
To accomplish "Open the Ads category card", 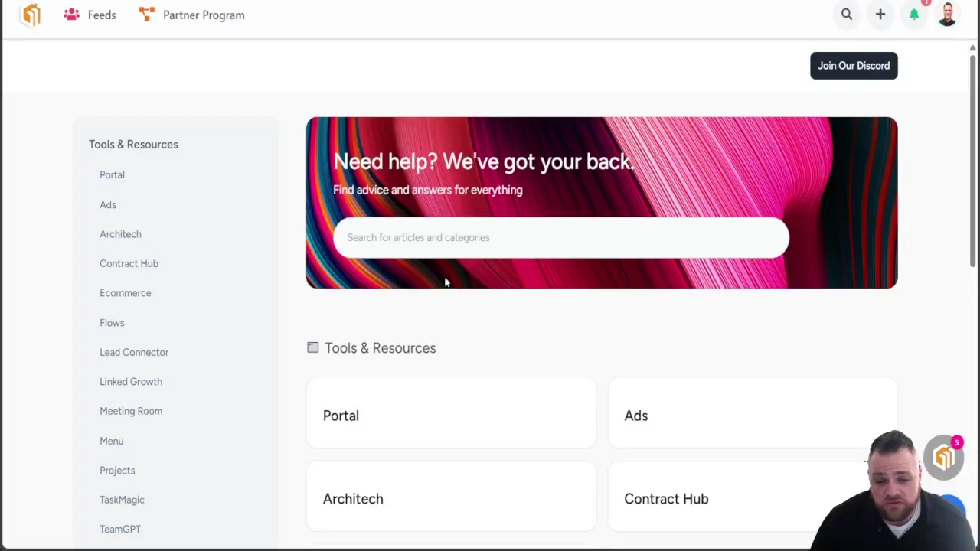I will pos(752,416).
